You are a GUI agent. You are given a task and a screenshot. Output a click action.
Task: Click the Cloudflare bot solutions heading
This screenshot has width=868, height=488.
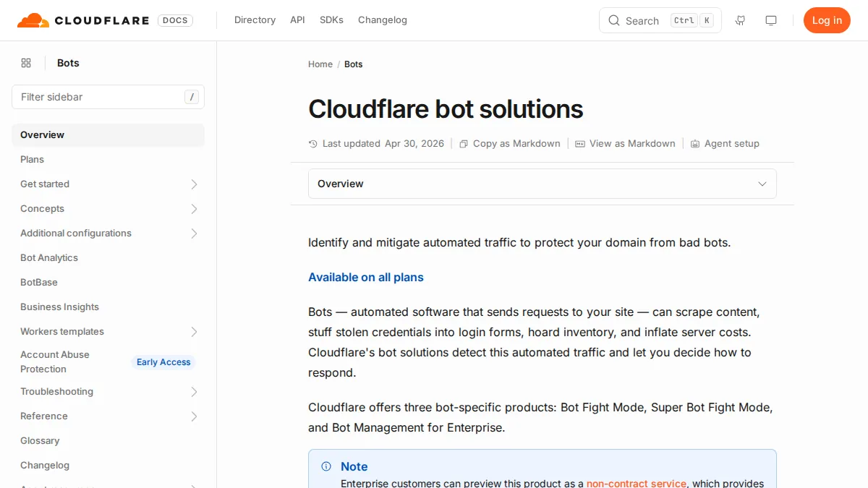[446, 109]
